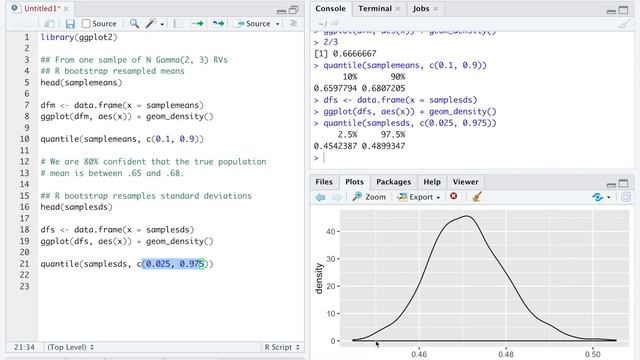The image size is (640, 360).
Task: Minimize the Console pane
Action: 611,11
